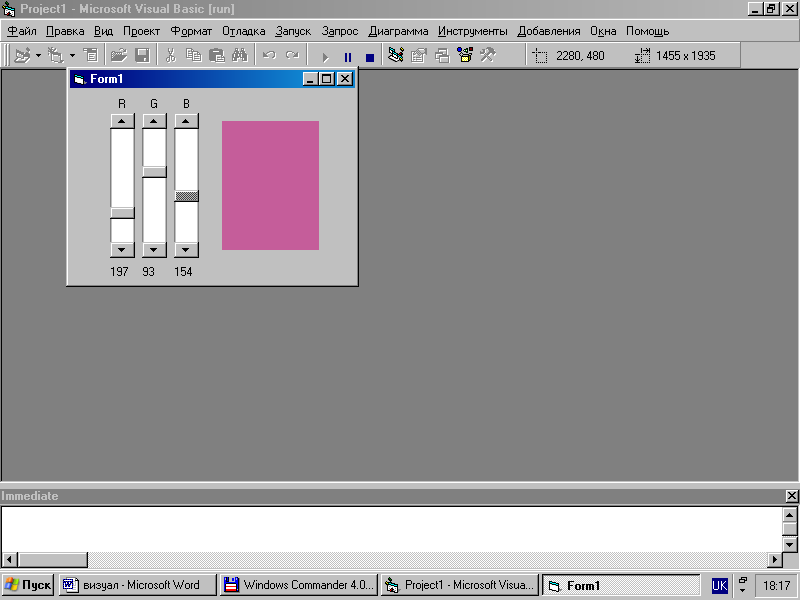Click the UK language indicator in the tray
The height and width of the screenshot is (600, 800).
[x=719, y=585]
